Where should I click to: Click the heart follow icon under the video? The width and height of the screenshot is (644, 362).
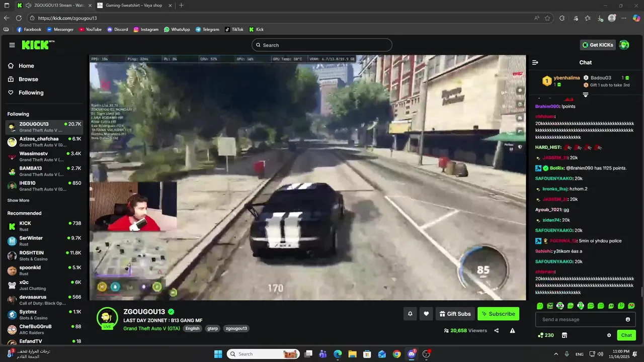426,314
